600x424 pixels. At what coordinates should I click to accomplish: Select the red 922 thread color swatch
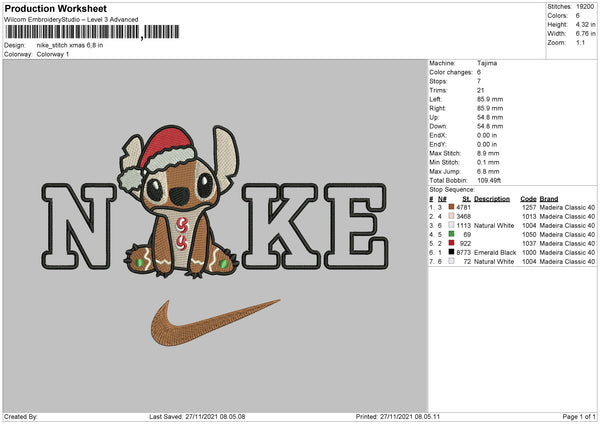451,243
